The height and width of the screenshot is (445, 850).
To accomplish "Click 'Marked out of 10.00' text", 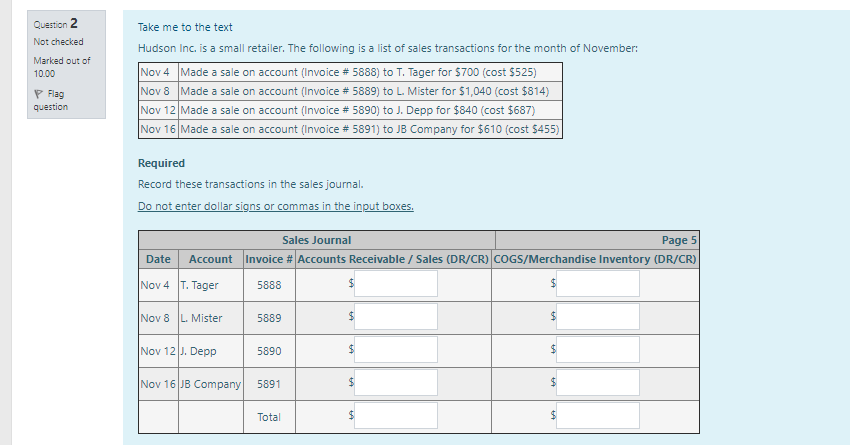I will pos(62,67).
